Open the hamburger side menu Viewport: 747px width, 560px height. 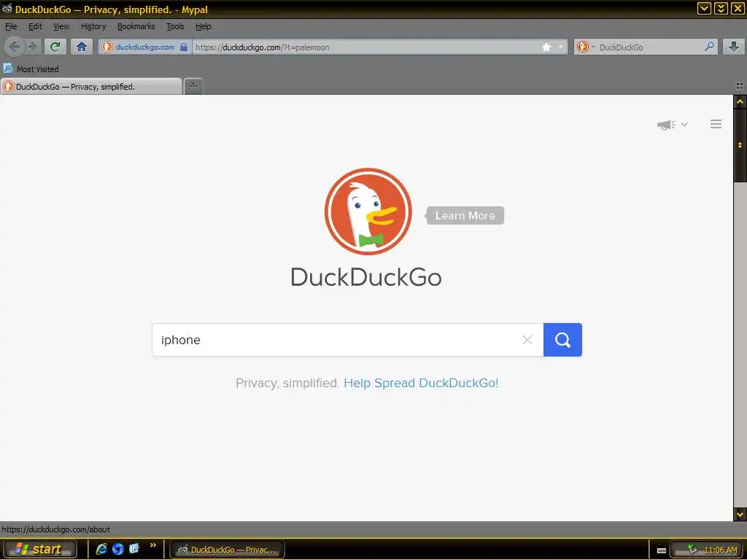pyautogui.click(x=716, y=124)
